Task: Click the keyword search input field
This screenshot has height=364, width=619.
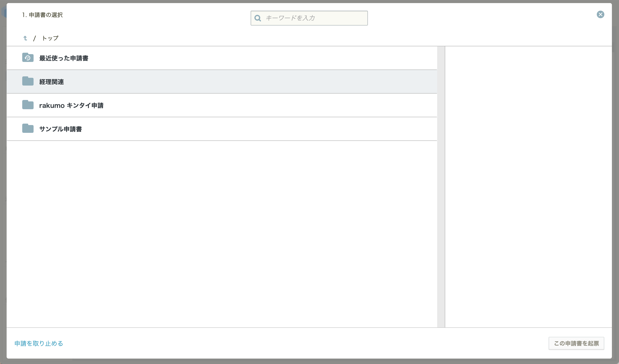Action: click(309, 18)
